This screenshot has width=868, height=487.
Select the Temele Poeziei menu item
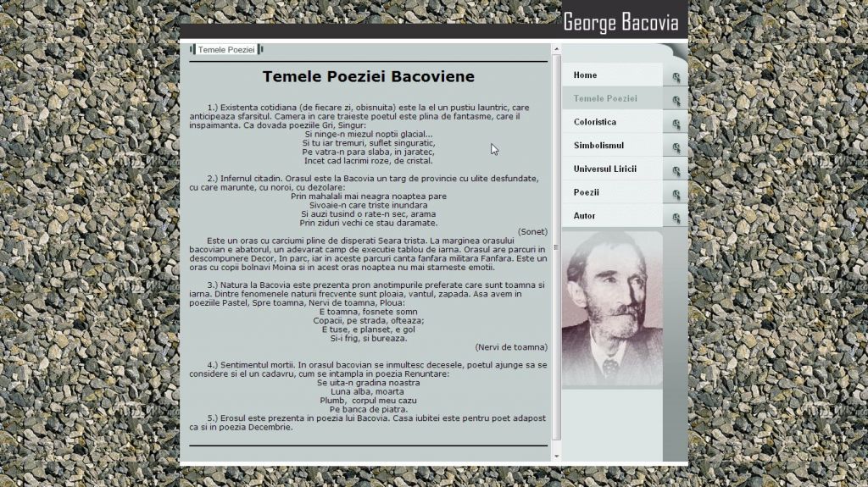[x=604, y=99]
